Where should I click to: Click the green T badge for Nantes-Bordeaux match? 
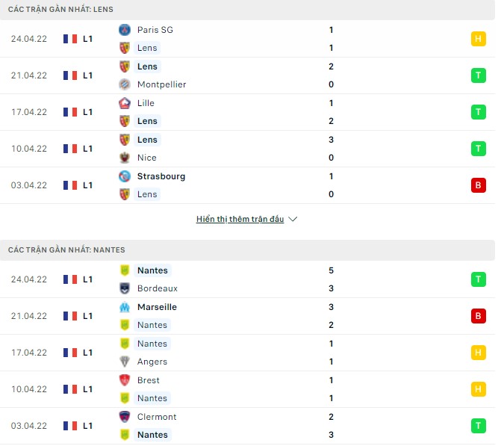coord(479,279)
